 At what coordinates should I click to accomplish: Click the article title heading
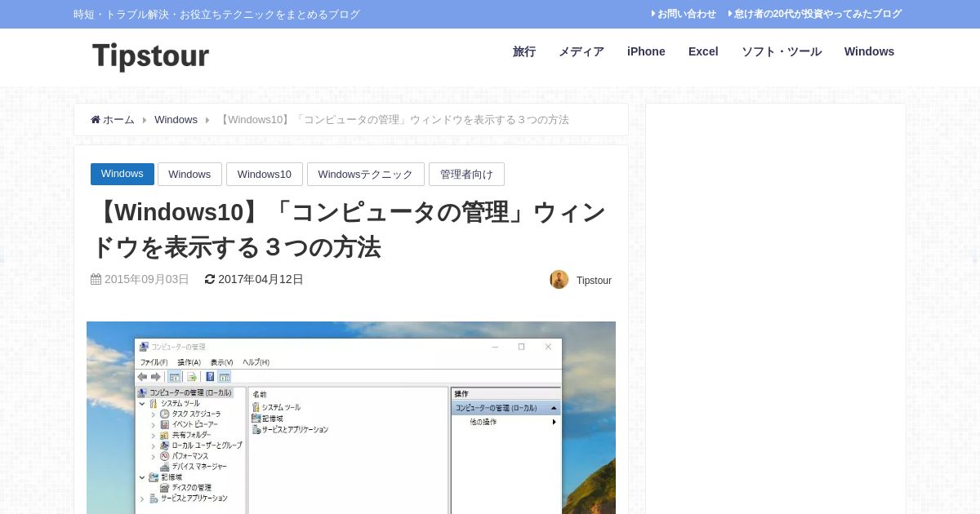click(349, 229)
